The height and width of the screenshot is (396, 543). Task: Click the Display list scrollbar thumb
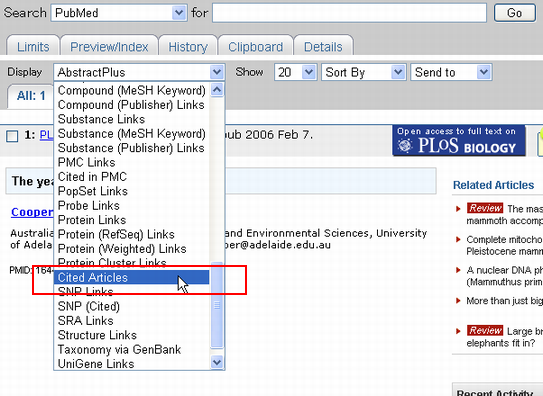click(217, 305)
